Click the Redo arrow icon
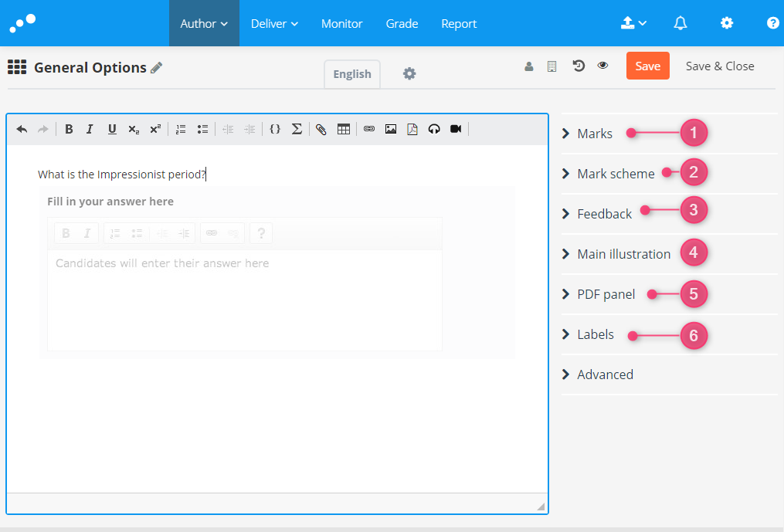The image size is (784, 532). pos(43,130)
